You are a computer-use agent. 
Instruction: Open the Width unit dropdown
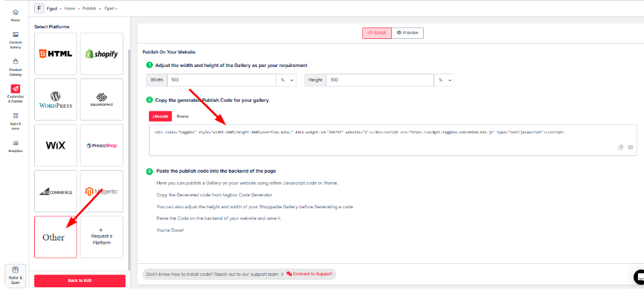[286, 80]
